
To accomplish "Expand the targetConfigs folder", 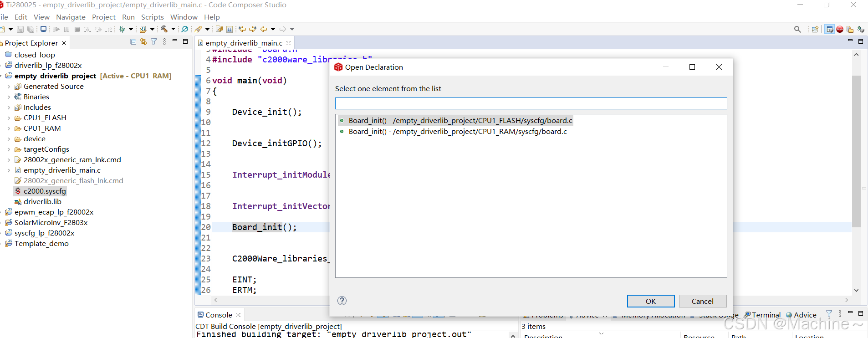I will coord(9,149).
